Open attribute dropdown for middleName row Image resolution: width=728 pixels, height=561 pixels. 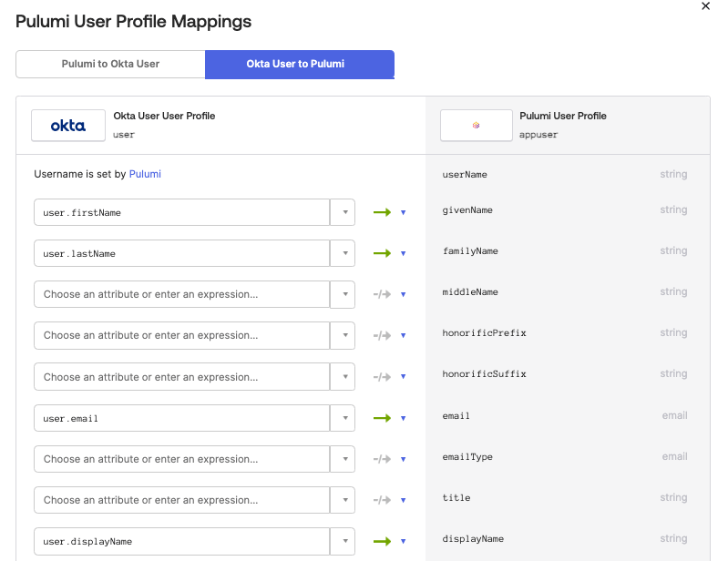coord(343,294)
